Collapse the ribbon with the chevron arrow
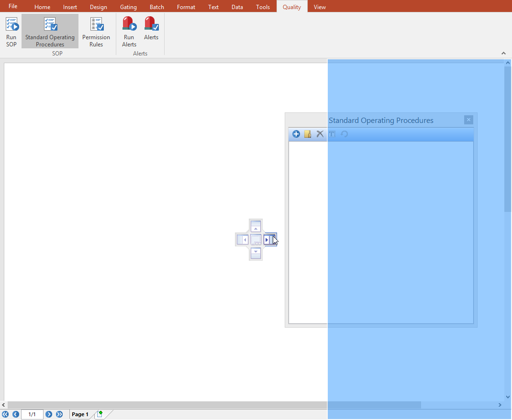Viewport: 512px width, 420px height. pos(503,53)
